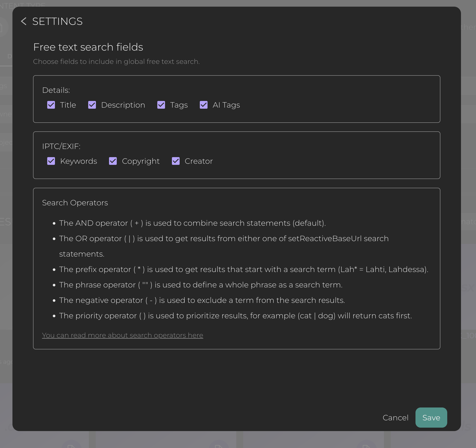Disable the Creator checkbox
Screen dimensions: 476x448
[x=176, y=161]
